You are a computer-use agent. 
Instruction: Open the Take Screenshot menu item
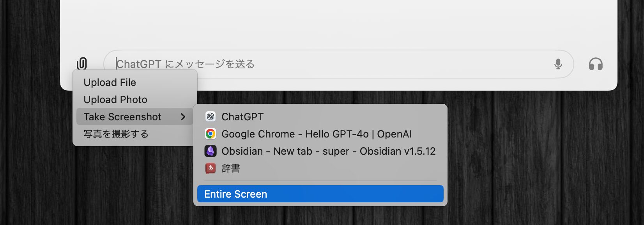pos(122,117)
